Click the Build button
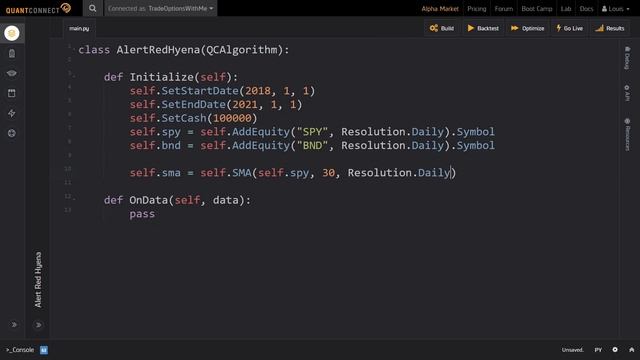640x360 pixels. 442,28
